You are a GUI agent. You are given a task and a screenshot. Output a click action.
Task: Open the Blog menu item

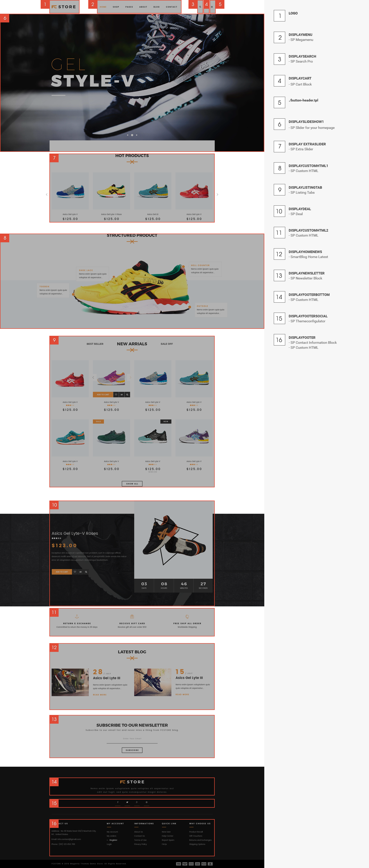[x=156, y=7]
